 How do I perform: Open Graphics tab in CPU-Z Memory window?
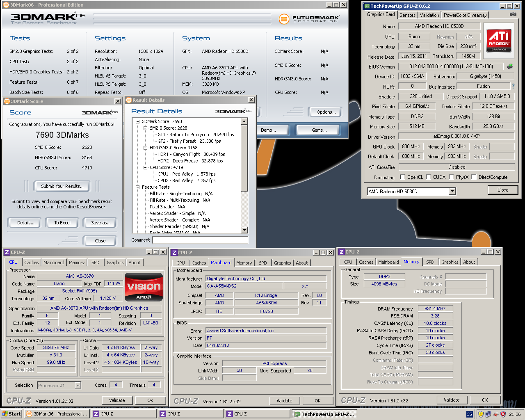(x=450, y=262)
